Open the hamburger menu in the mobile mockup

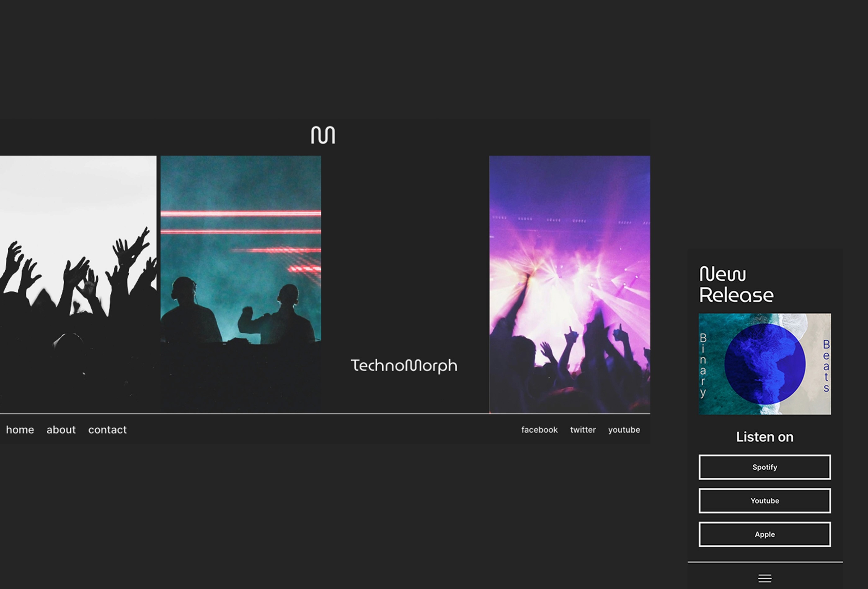pyautogui.click(x=764, y=578)
